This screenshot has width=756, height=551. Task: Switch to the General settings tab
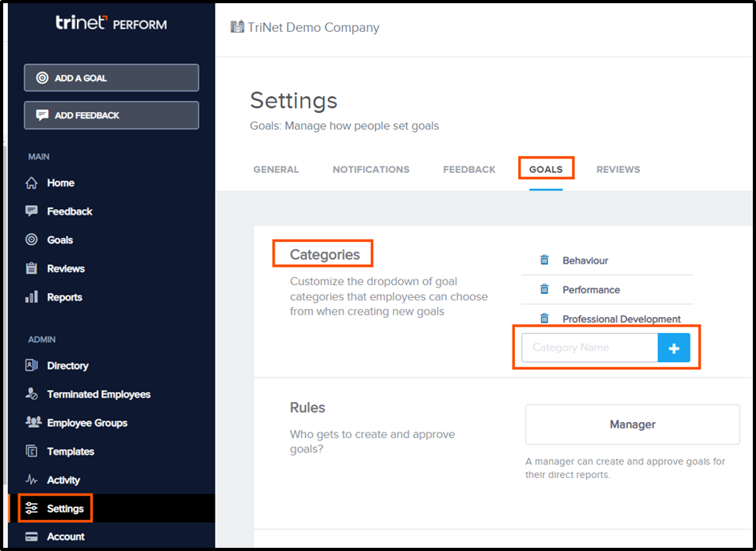276,170
